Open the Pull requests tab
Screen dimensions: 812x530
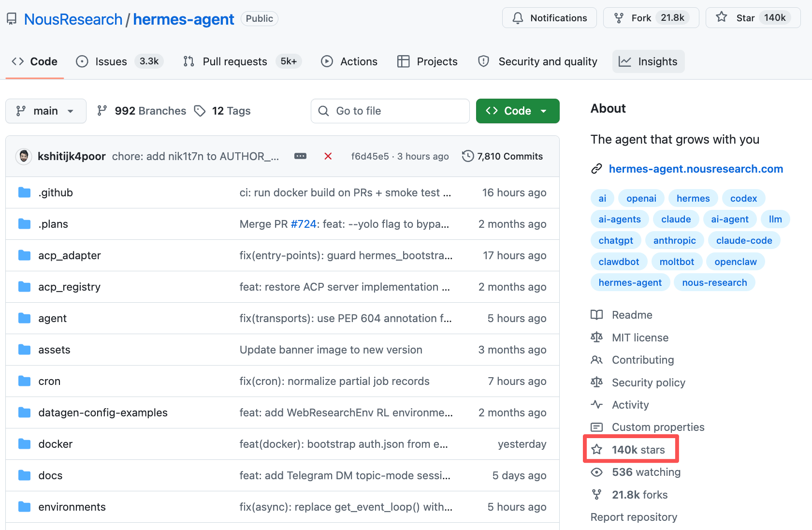(242, 61)
